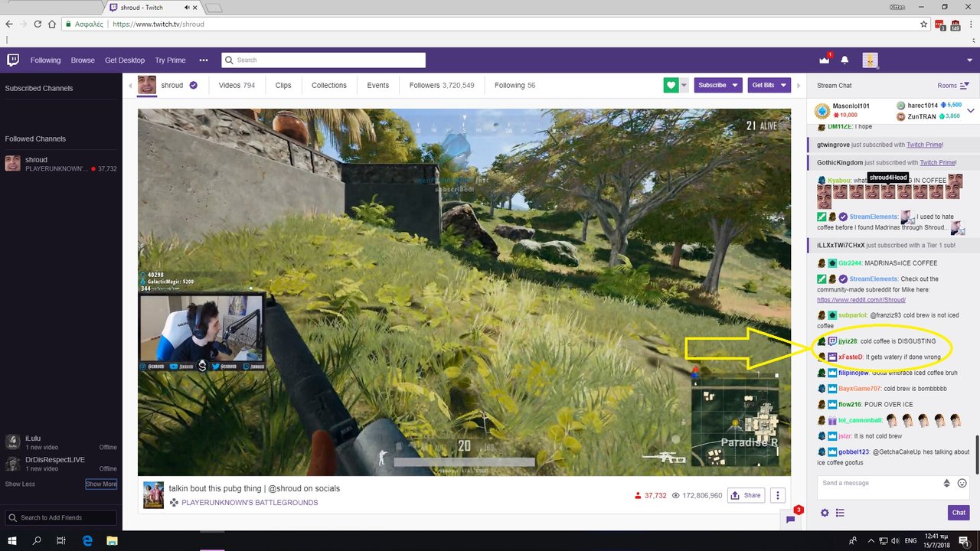Open the Events tab
Image resolution: width=980 pixels, height=551 pixels.
(x=377, y=85)
